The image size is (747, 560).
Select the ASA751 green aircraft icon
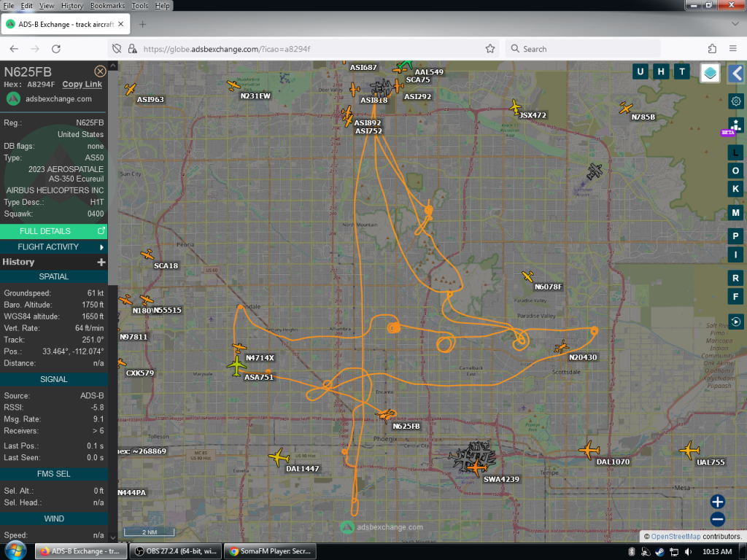(236, 366)
